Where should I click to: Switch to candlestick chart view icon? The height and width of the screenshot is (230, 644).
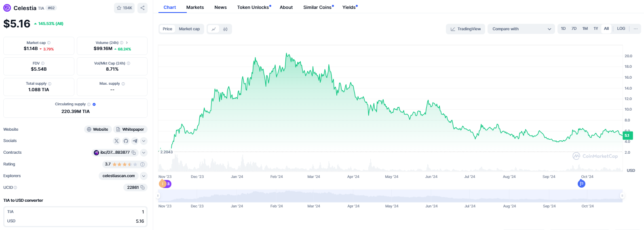pyautogui.click(x=225, y=29)
